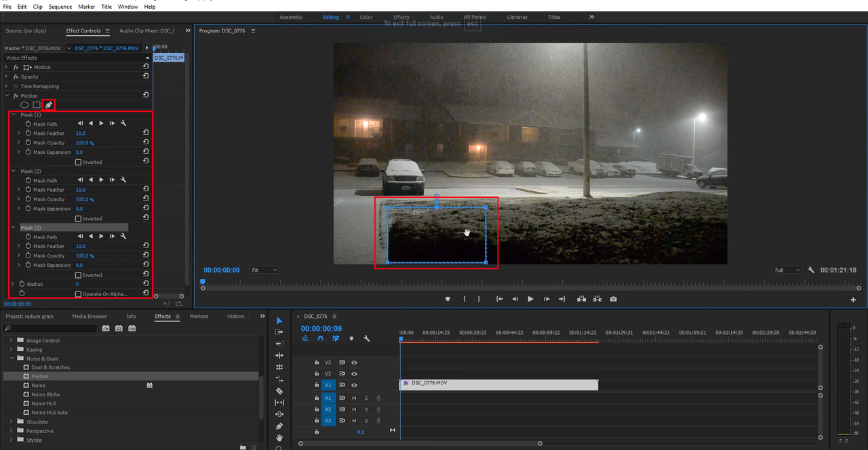Toggle lock on track V2
Viewport: 868px width, 450px height.
tap(317, 373)
